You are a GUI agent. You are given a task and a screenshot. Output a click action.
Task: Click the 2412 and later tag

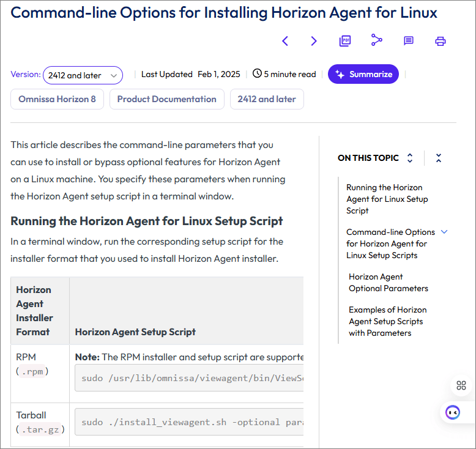(x=266, y=99)
